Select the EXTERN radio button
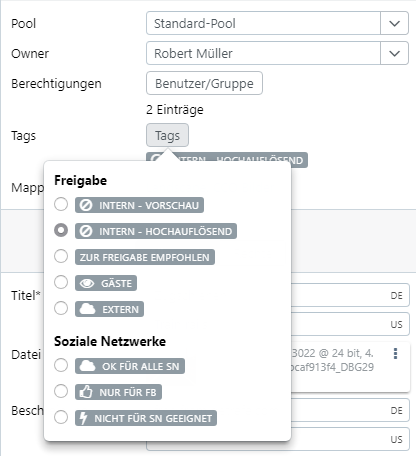Image resolution: width=416 pixels, height=456 pixels. point(61,308)
